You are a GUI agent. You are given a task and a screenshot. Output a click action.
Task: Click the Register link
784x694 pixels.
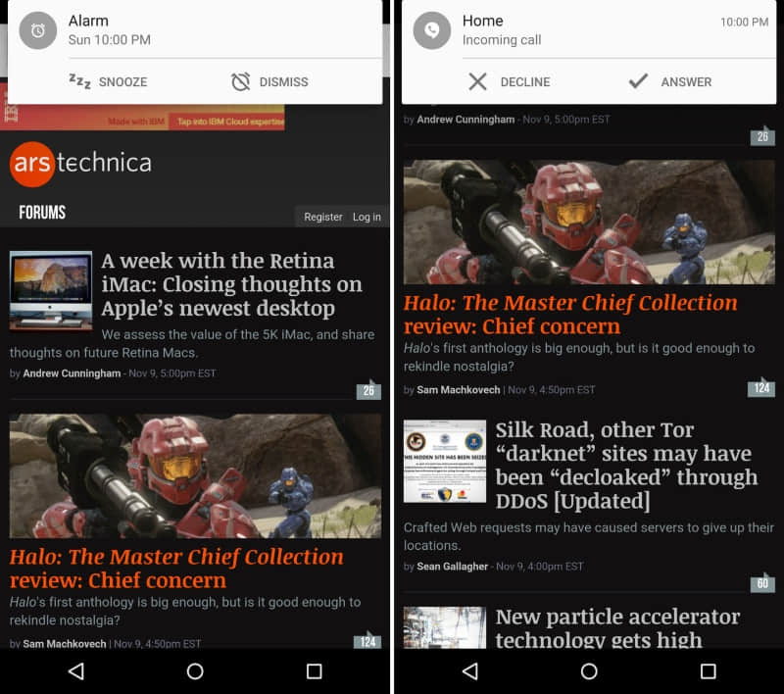[x=323, y=217]
